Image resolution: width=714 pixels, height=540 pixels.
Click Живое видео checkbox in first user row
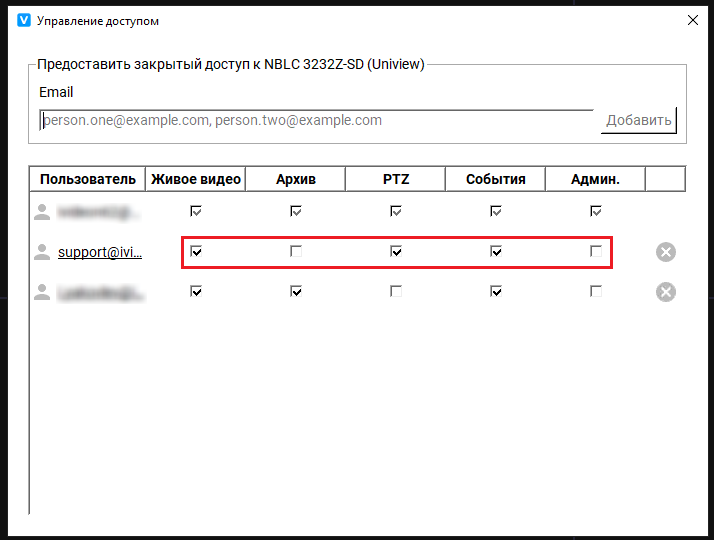[196, 211]
